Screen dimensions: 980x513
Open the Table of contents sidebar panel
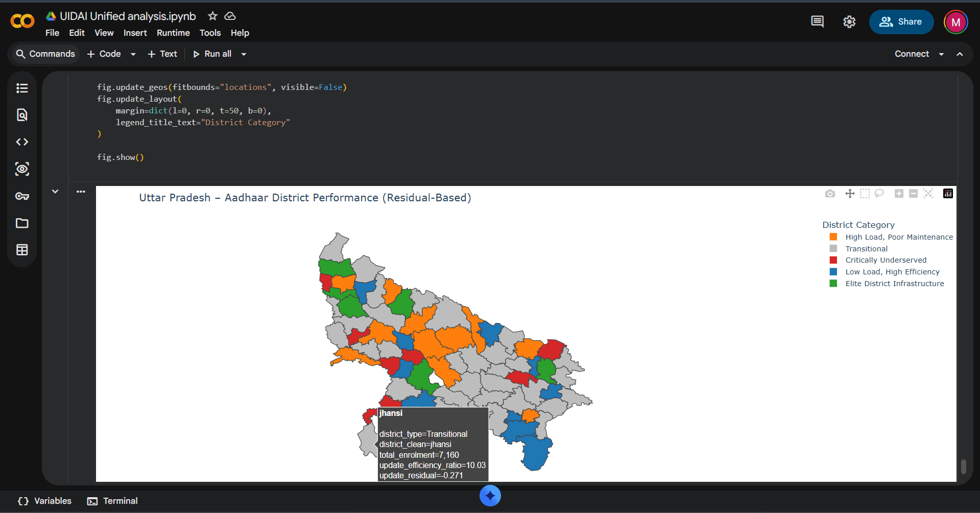click(21, 88)
